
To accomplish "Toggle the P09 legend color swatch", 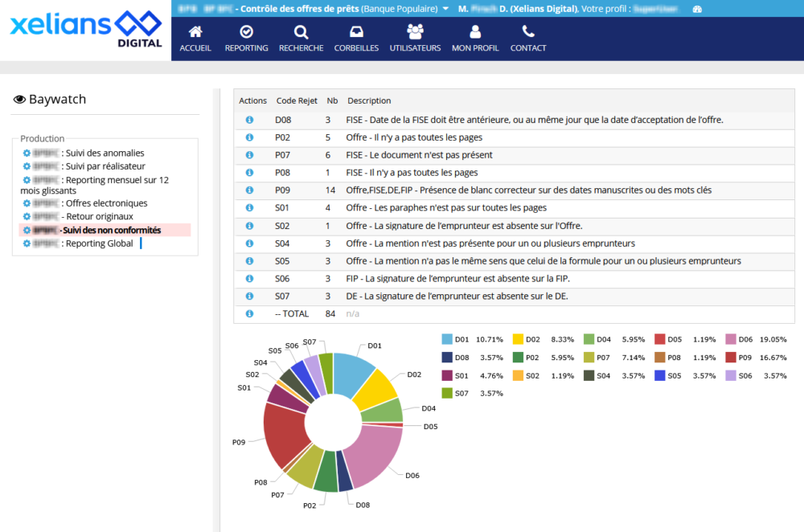I will click(x=734, y=358).
